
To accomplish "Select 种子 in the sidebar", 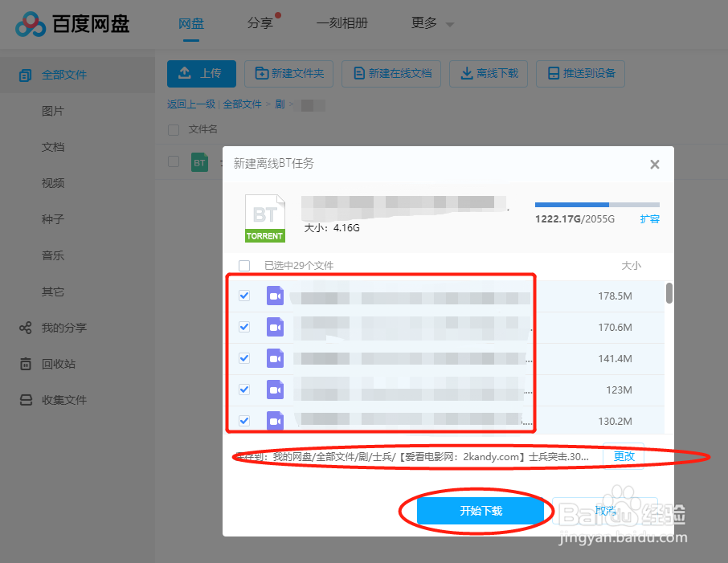I will click(x=53, y=219).
